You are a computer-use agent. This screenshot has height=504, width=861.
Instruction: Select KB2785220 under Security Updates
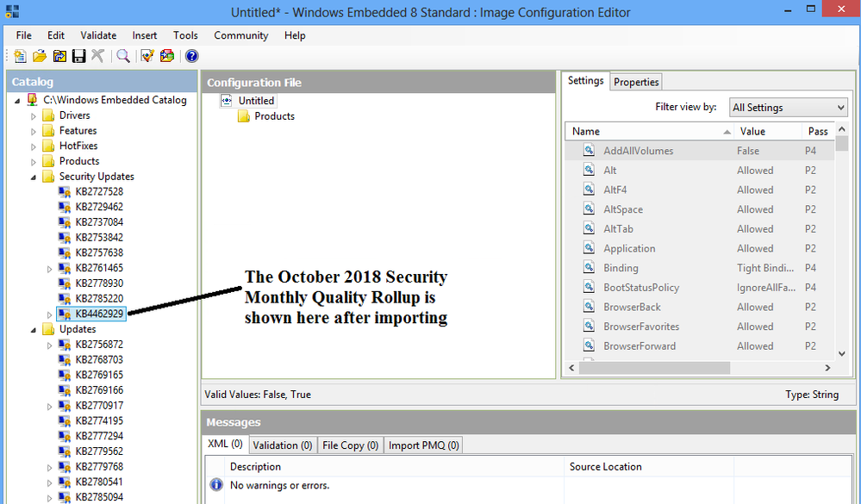click(99, 299)
